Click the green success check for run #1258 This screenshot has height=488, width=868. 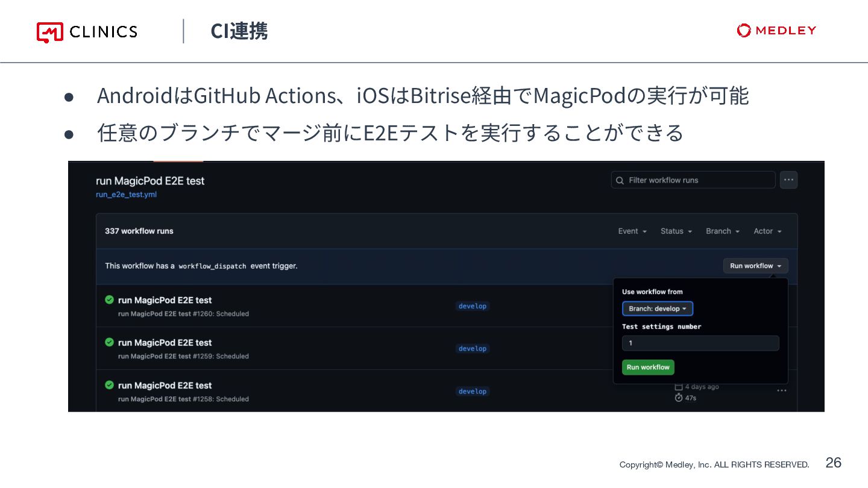[x=109, y=385]
